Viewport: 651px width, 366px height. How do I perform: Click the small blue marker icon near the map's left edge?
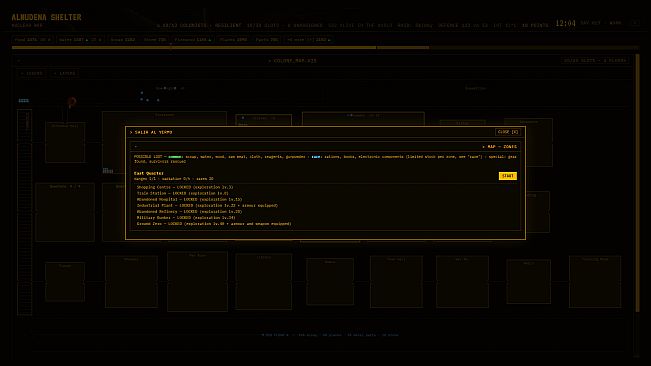pyautogui.click(x=24, y=100)
